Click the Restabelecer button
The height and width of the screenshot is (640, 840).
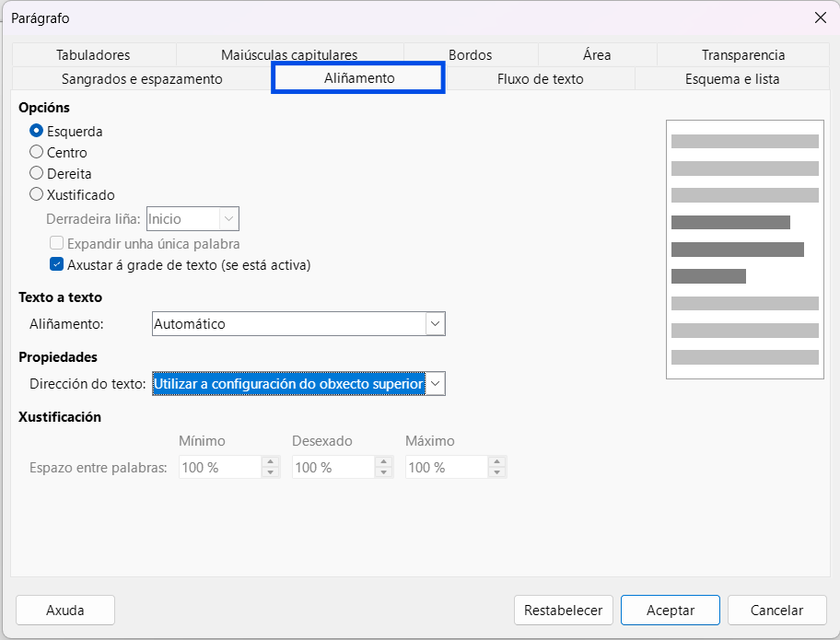click(563, 610)
